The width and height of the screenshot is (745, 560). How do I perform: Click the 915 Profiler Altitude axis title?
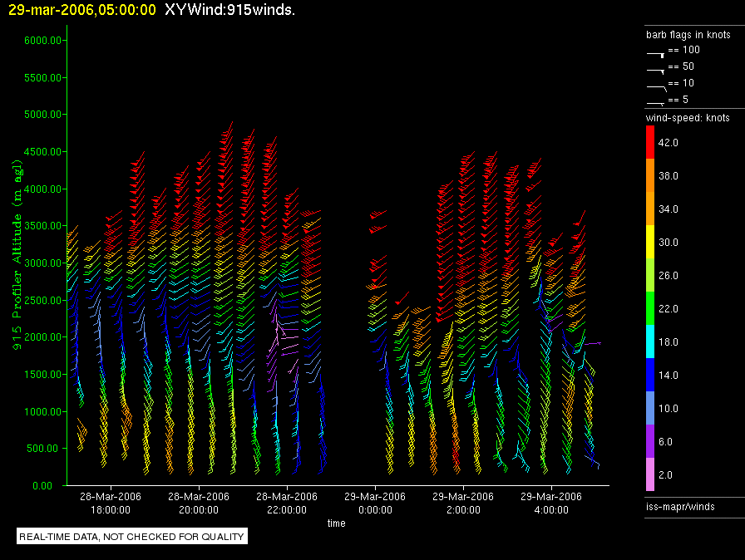pyautogui.click(x=17, y=255)
